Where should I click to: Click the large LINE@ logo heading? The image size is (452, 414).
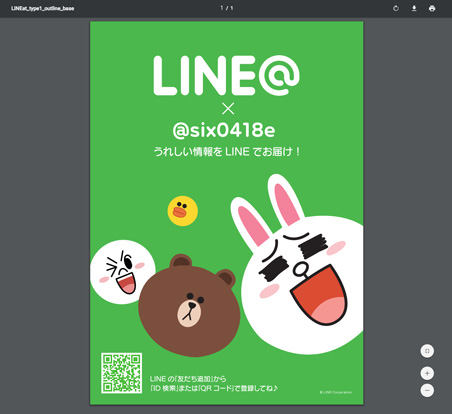[x=226, y=75]
